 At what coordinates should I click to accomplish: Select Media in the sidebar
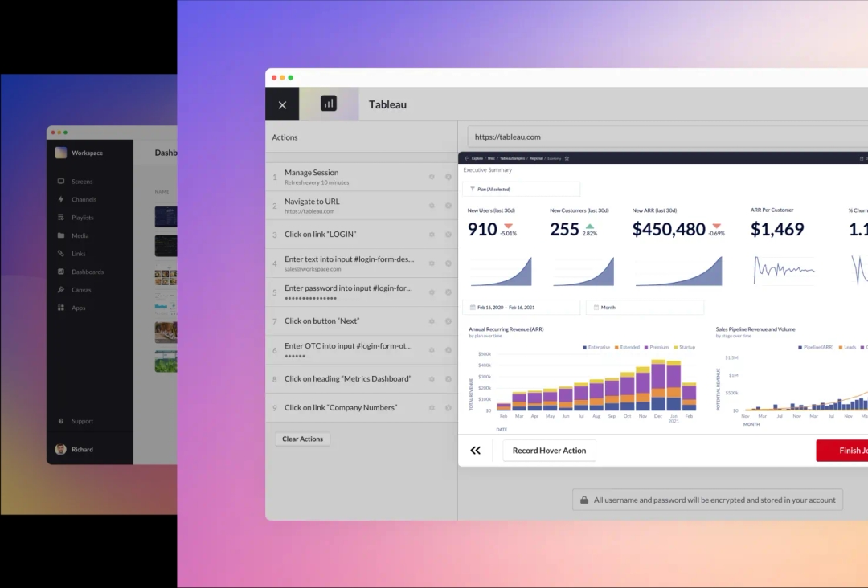click(80, 235)
